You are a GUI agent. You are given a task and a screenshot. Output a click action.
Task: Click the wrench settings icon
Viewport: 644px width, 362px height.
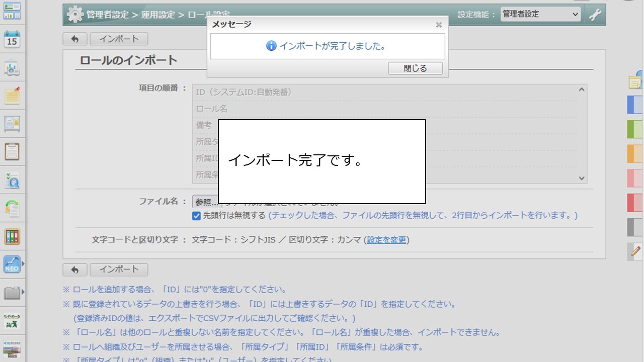[595, 15]
